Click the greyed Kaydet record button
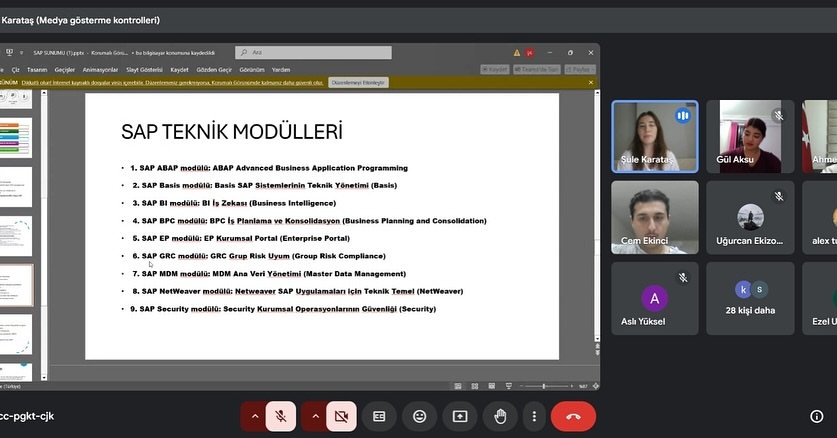 (x=494, y=70)
